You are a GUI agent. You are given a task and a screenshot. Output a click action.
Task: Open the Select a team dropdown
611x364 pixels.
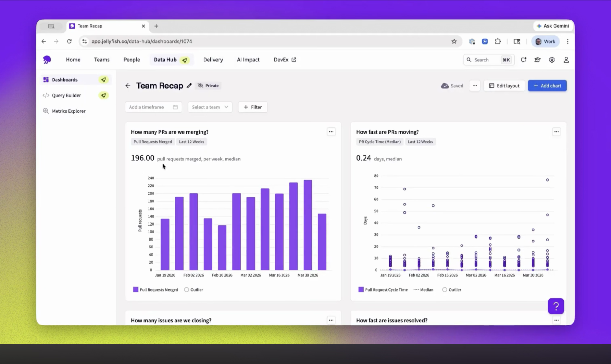pos(210,107)
